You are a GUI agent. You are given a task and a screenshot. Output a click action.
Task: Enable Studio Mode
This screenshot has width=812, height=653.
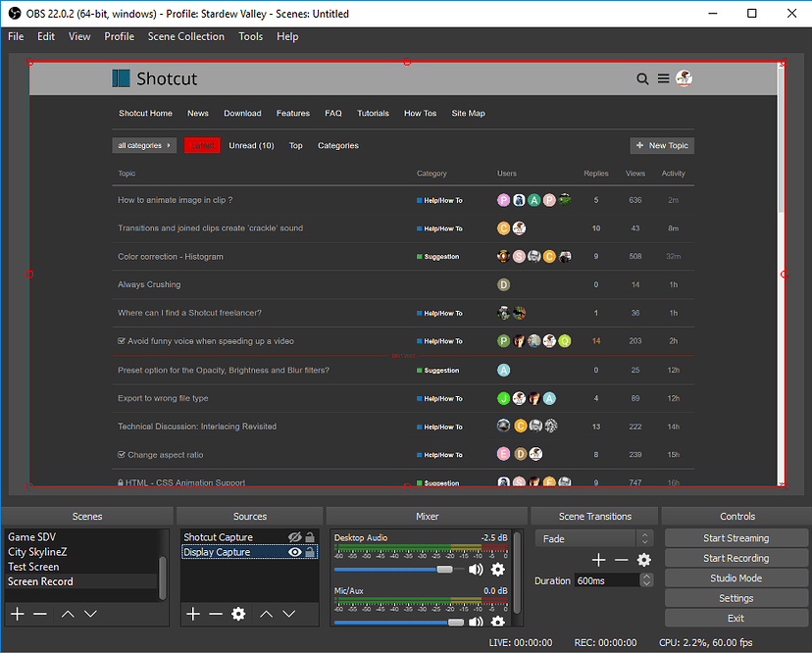(736, 578)
